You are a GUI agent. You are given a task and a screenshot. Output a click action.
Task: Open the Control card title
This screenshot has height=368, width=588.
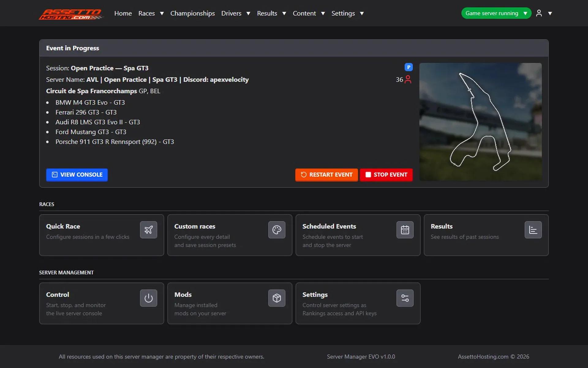pos(58,295)
